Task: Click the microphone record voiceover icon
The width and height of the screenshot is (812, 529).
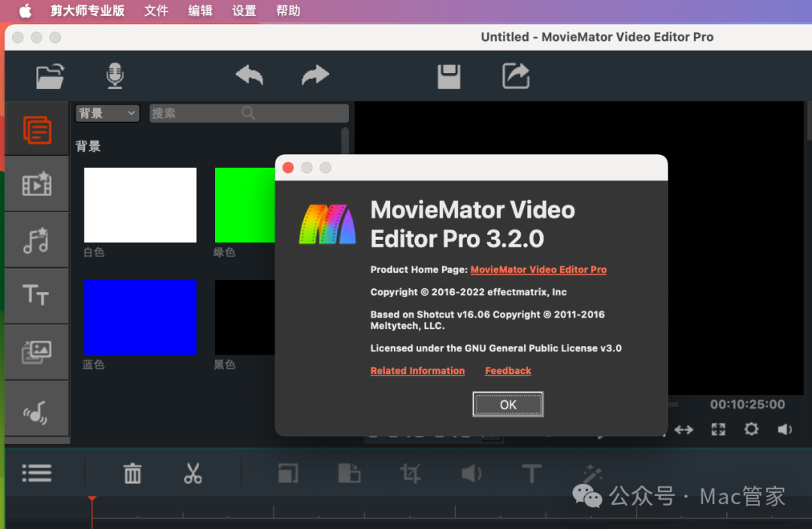Action: click(x=114, y=76)
